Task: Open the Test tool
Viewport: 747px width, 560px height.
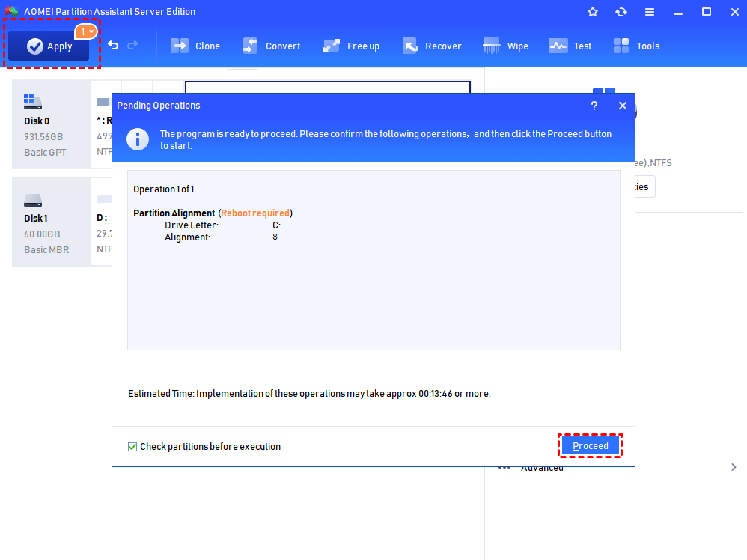Action: [570, 46]
